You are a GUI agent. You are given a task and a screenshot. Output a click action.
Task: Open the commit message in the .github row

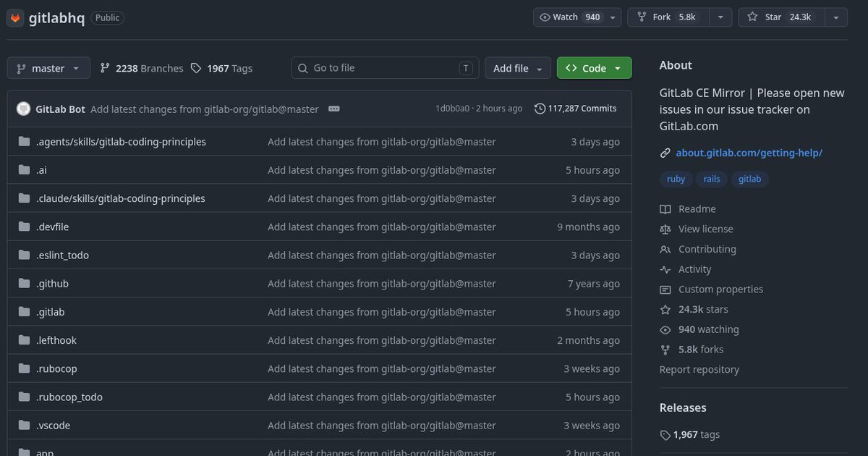(x=382, y=284)
